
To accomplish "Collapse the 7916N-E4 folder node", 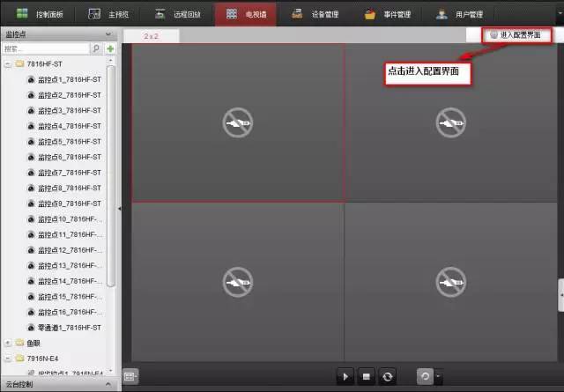I will tap(8, 359).
